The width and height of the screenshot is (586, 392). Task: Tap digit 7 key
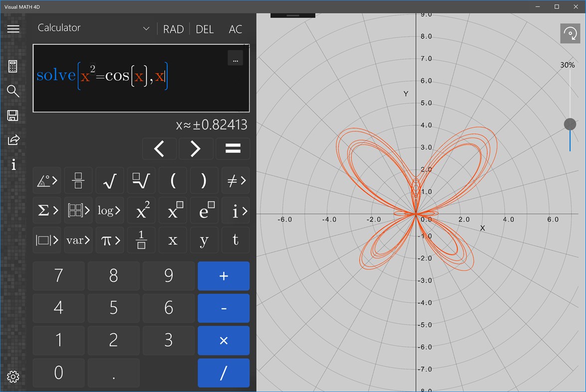click(58, 276)
